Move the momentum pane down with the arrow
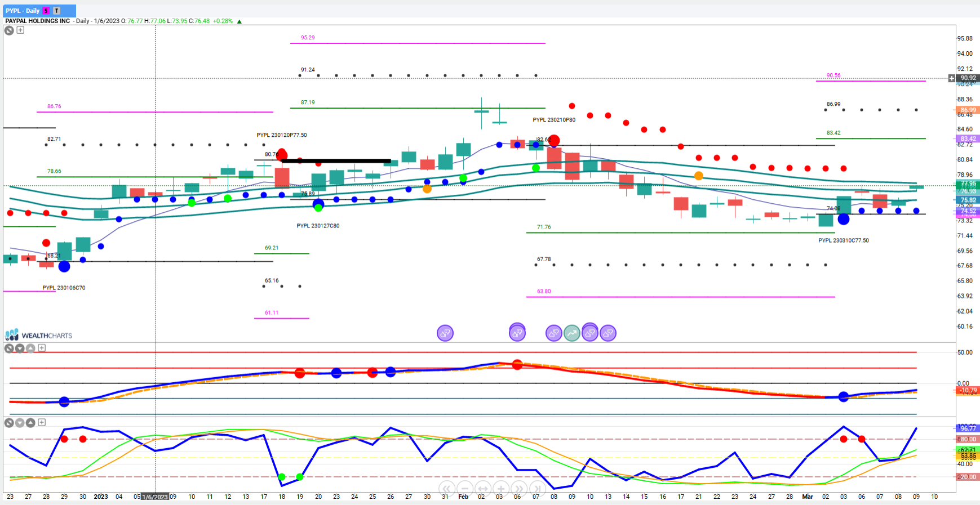 tap(20, 348)
